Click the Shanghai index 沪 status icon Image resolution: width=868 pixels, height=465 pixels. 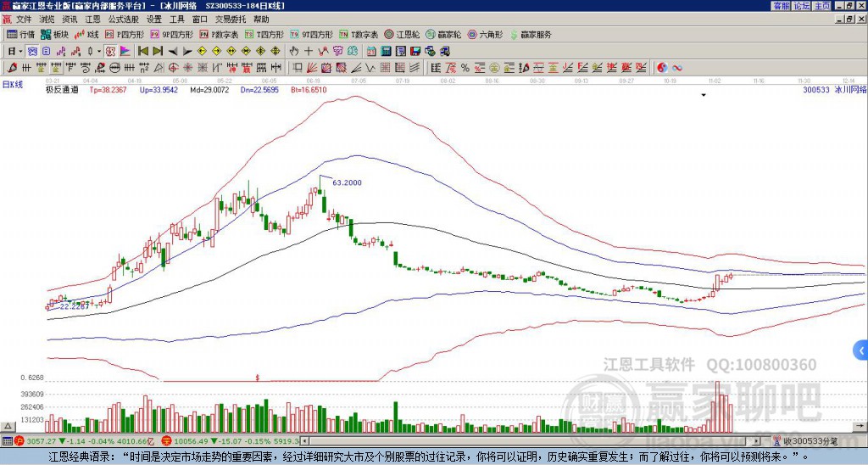point(19,441)
